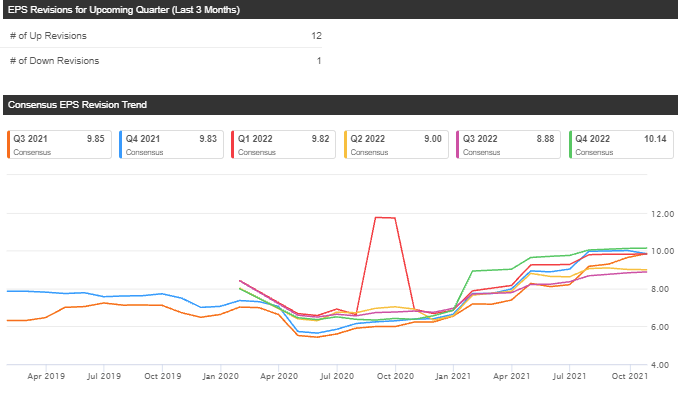Screen dimensions: 685x406
Task: Click the Jan 2020 x-axis label
Action: pos(221,376)
